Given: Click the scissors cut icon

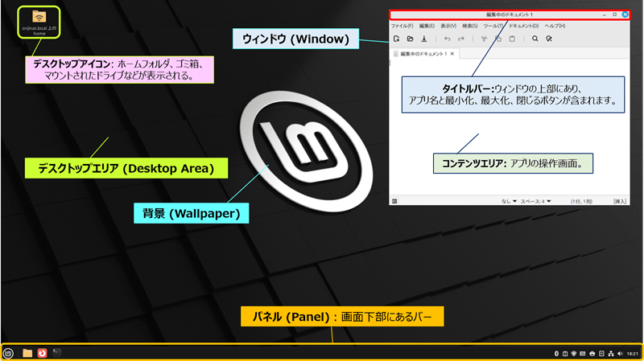Looking at the screenshot, I should (x=485, y=39).
